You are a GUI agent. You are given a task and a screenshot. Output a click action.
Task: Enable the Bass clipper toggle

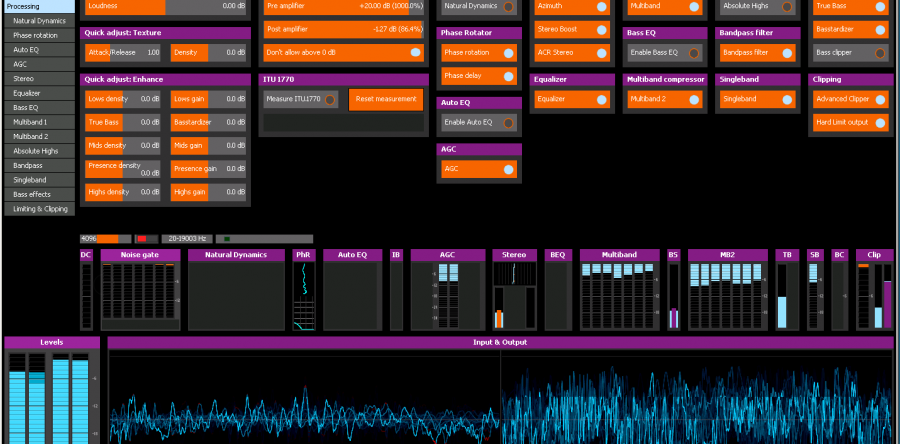point(851,53)
